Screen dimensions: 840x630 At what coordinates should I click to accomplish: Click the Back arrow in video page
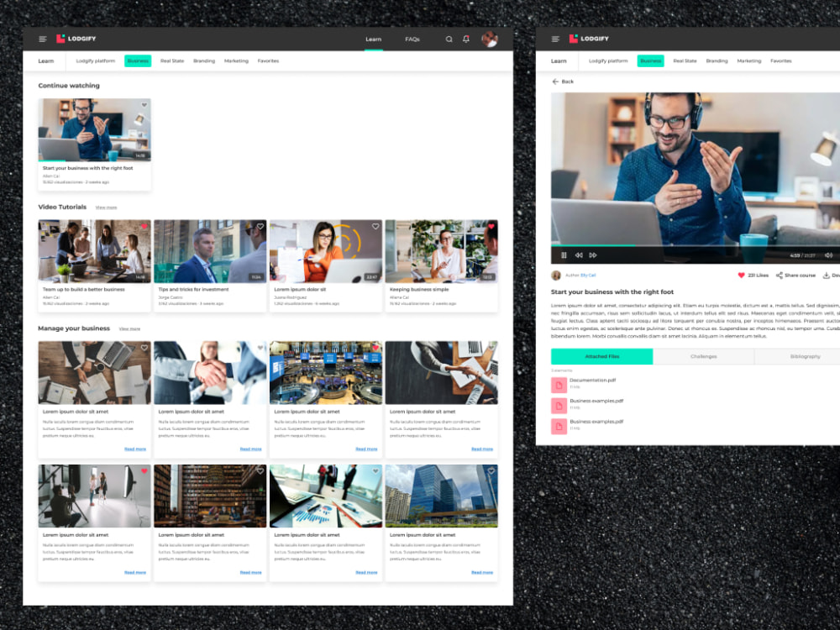point(555,81)
